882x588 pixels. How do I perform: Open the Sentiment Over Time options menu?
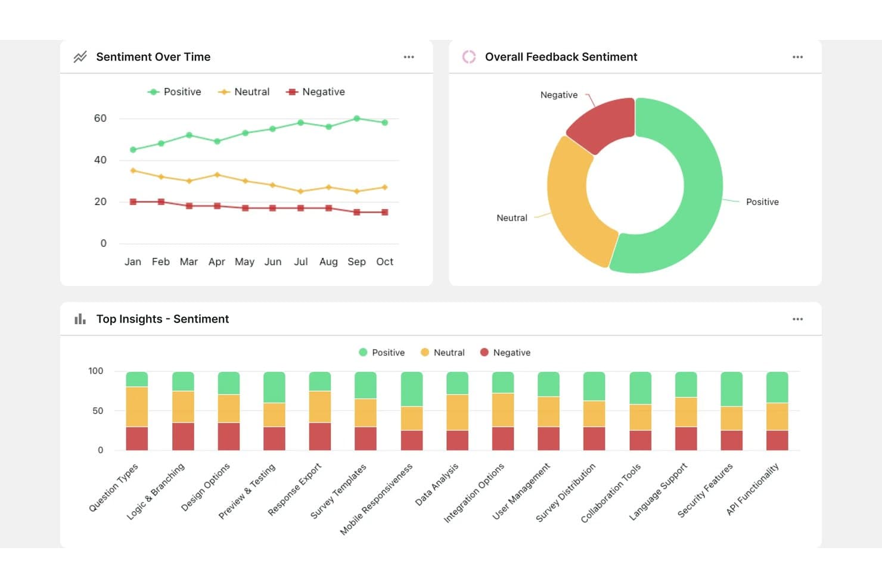click(409, 57)
